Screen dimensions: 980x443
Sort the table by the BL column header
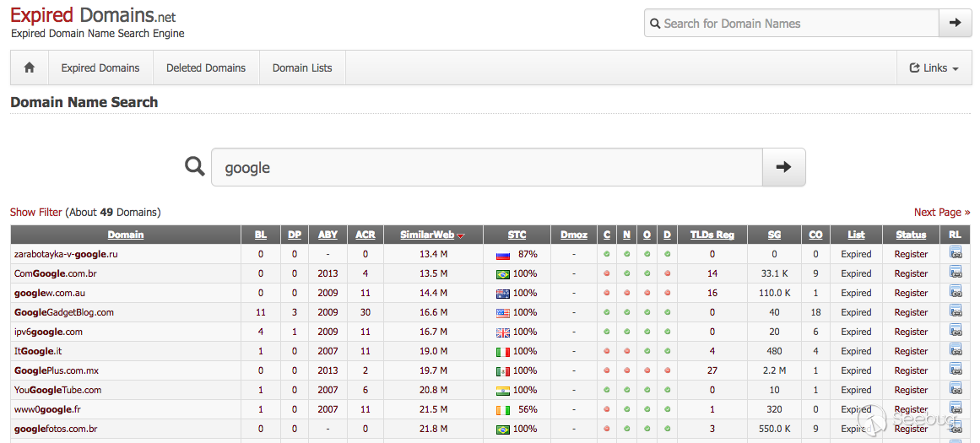(261, 235)
